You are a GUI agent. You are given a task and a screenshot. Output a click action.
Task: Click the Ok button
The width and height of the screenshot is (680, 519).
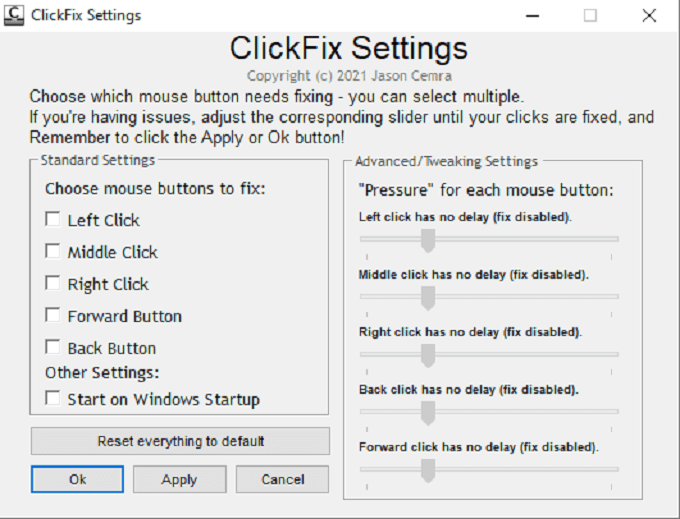[77, 479]
